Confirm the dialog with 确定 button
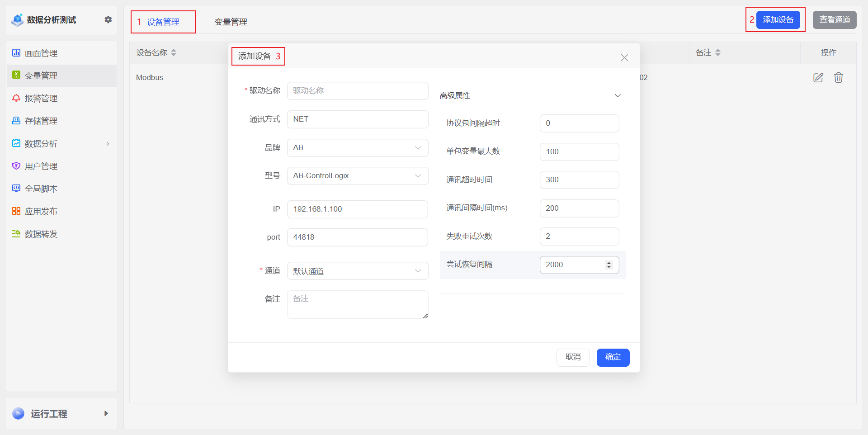The height and width of the screenshot is (435, 868). 613,357
